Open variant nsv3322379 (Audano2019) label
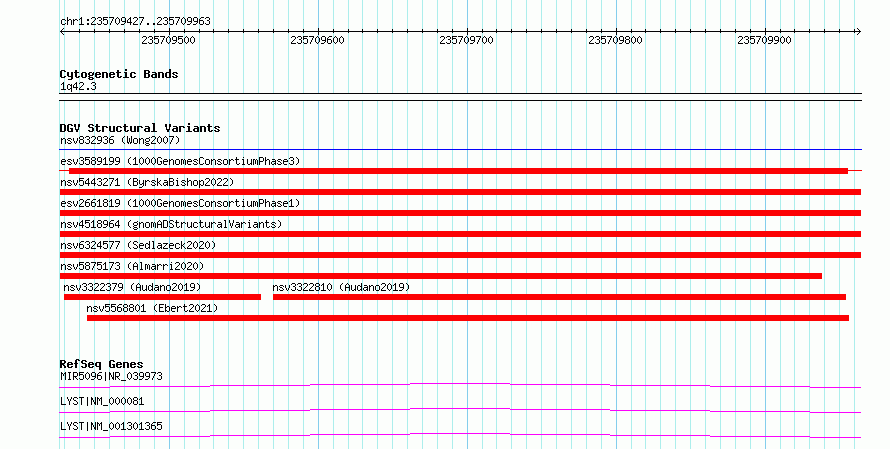Viewport: 890px width, 449px height. pos(132,287)
